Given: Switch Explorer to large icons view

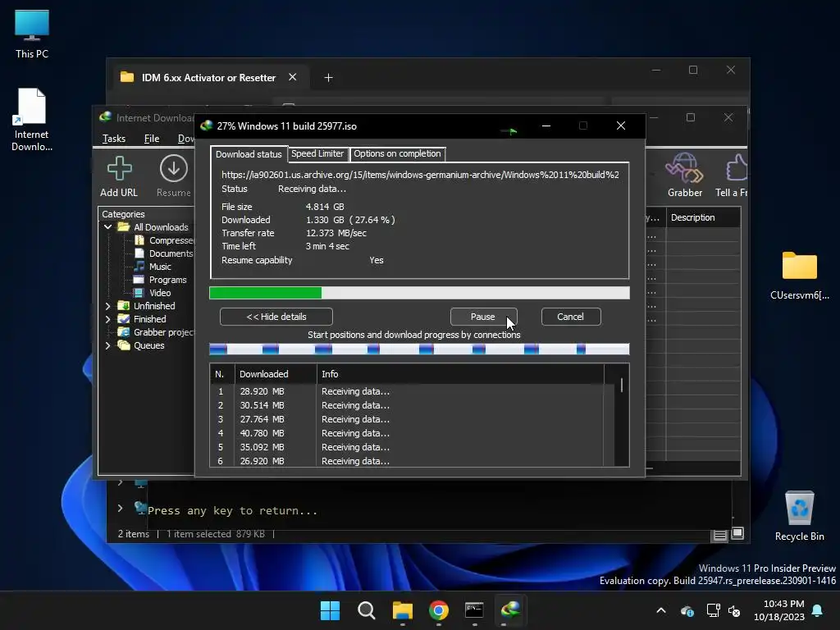Looking at the screenshot, I should pyautogui.click(x=737, y=533).
